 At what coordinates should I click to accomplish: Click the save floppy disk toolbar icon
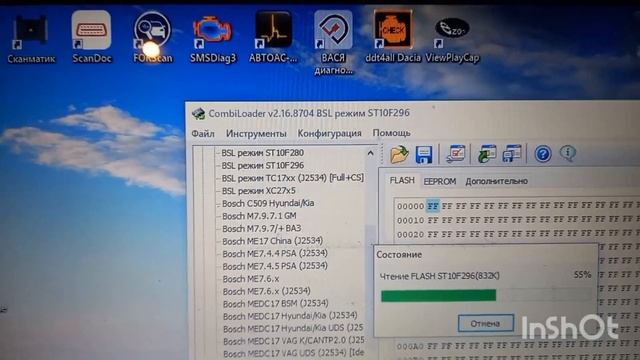click(x=424, y=155)
